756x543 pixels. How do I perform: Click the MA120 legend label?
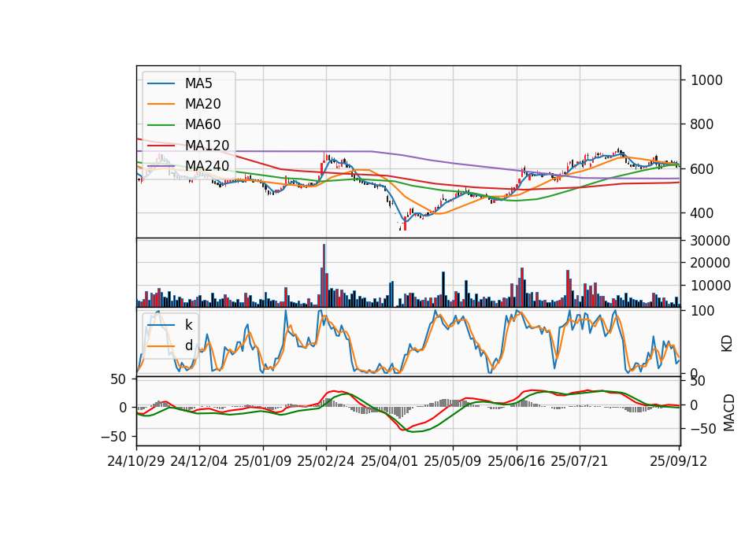tap(207, 145)
